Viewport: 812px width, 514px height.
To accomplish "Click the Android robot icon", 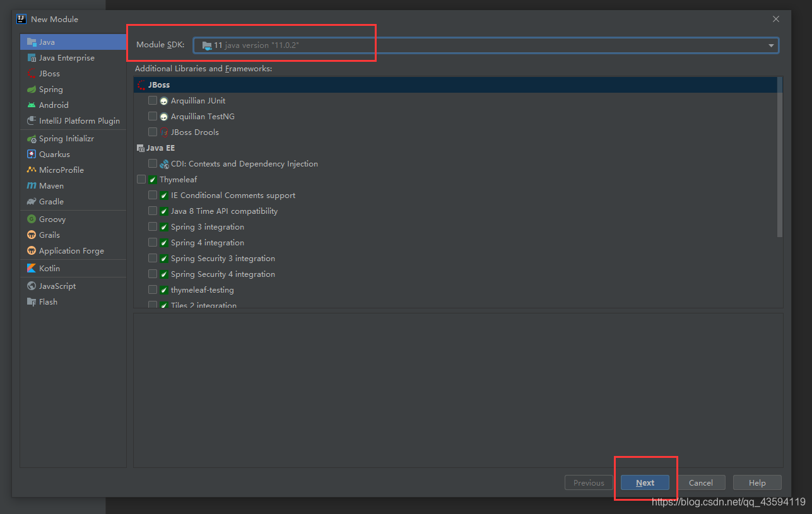I will point(32,105).
